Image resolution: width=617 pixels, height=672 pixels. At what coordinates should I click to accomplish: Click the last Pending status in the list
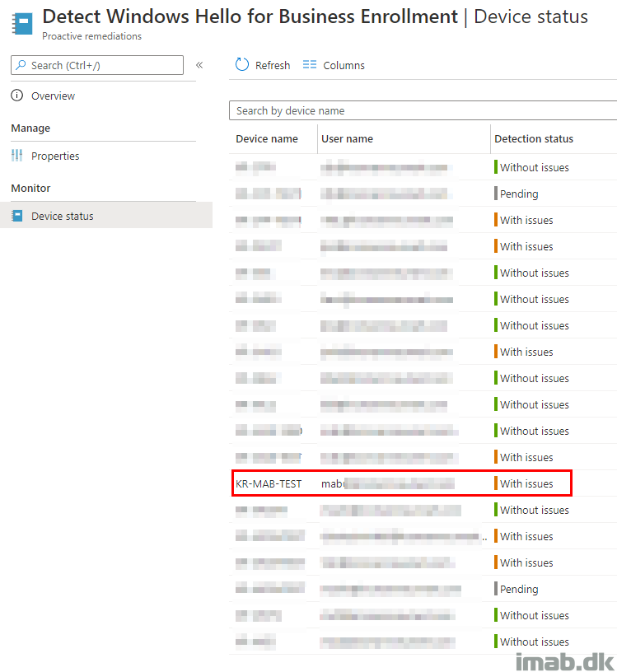click(519, 590)
